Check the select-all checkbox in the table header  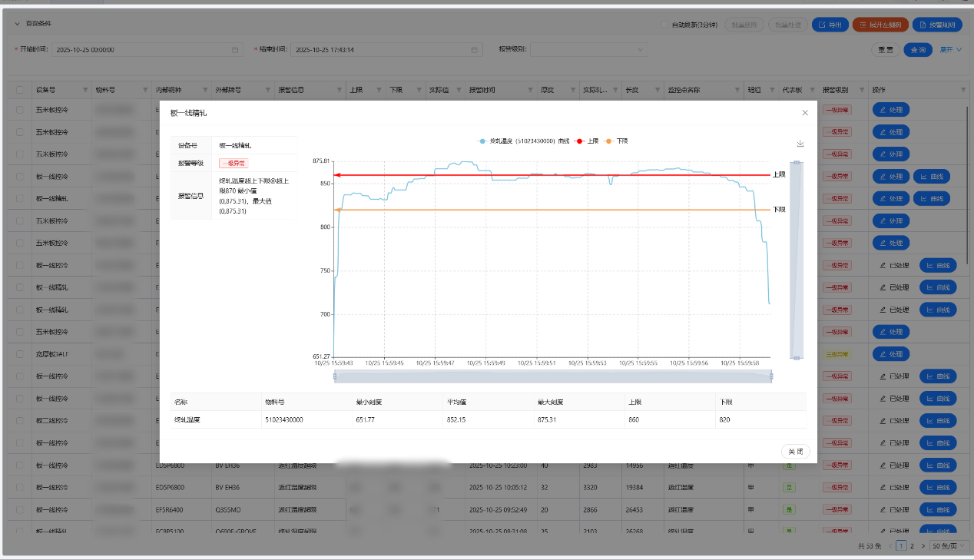coord(19,90)
